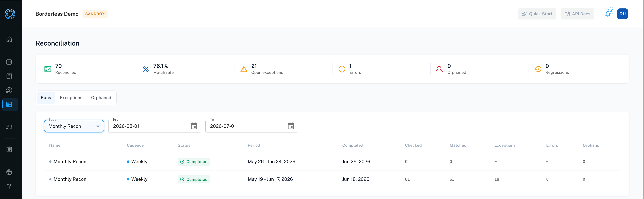
Task: Open the Monthly Recon run completed Jun 25
Action: 332,162
